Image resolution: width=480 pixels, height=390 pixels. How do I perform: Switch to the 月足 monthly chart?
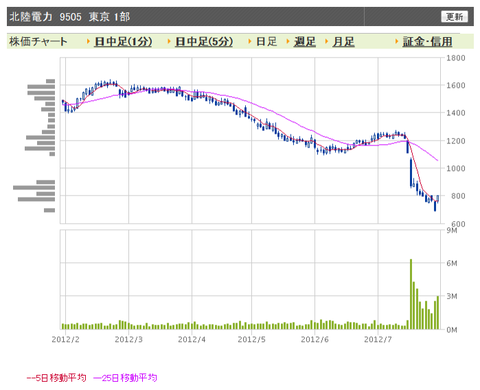click(343, 42)
